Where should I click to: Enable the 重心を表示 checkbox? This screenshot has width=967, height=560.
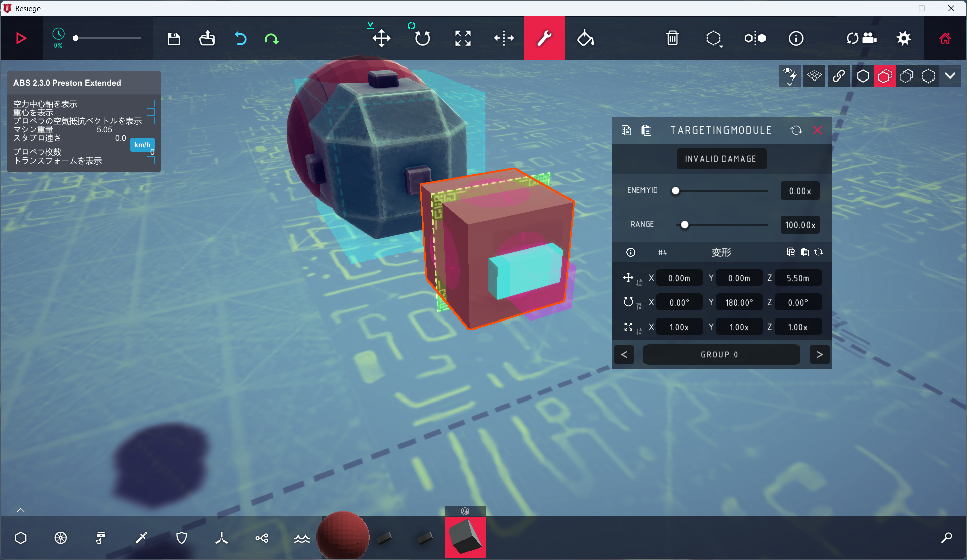151,112
